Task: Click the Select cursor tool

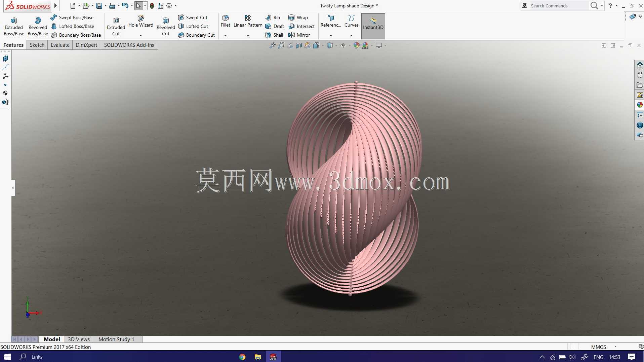Action: coord(138,6)
